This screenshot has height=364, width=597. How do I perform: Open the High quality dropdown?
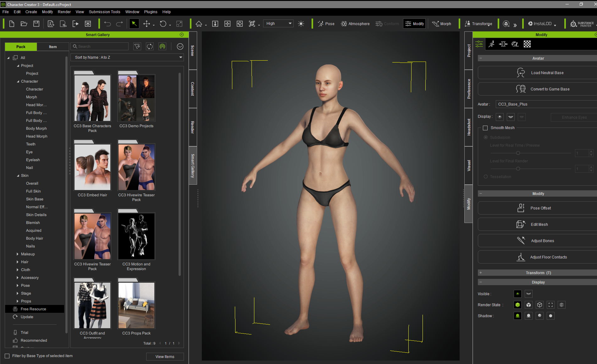279,24
